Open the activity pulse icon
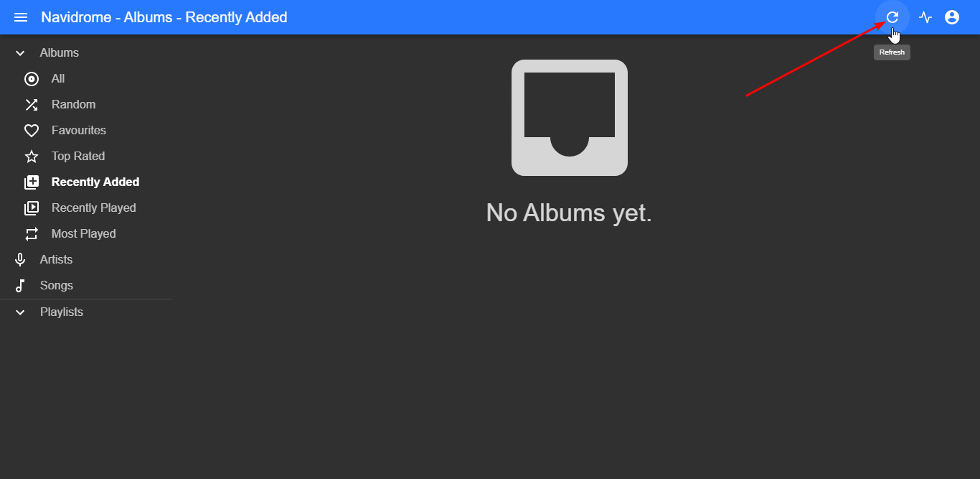 925,17
